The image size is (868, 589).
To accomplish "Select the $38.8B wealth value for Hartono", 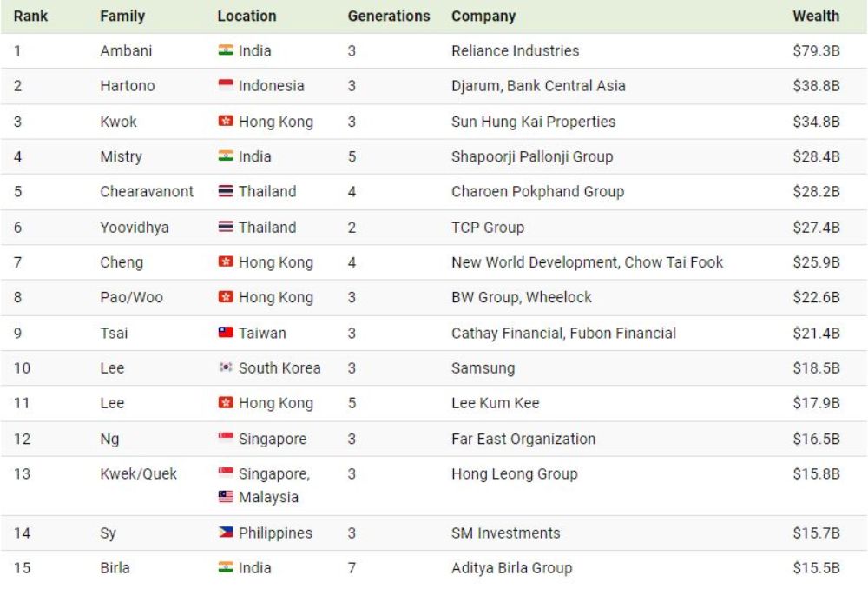I will [x=815, y=86].
